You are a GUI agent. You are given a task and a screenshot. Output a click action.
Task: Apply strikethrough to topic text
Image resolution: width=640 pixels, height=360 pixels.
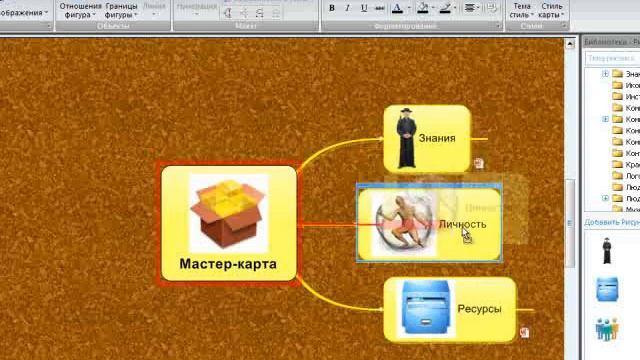pyautogui.click(x=380, y=8)
